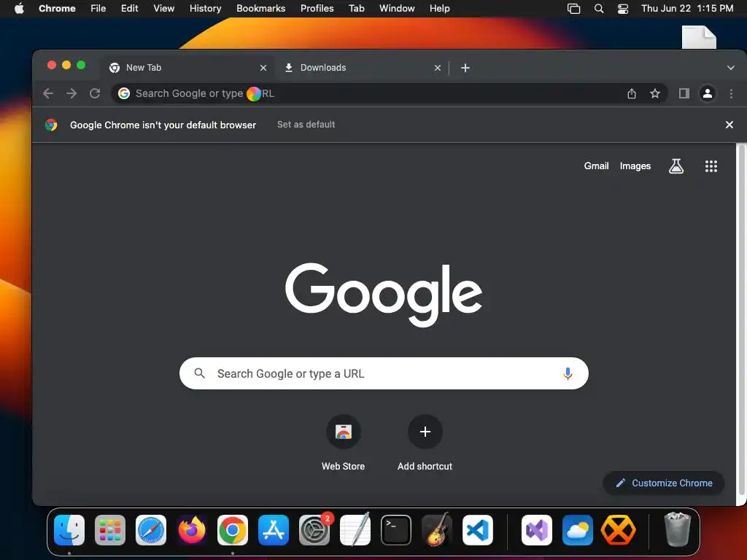Viewport: 747px width, 560px height.
Task: Open Finder from the Dock
Action: tap(69, 530)
